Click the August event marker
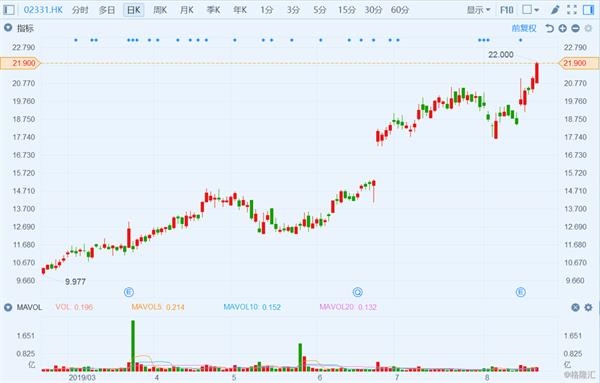600x383 pixels. [x=520, y=293]
